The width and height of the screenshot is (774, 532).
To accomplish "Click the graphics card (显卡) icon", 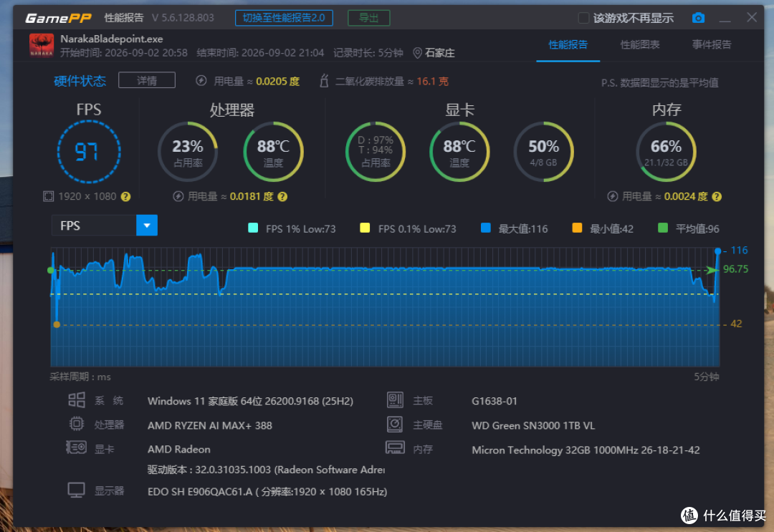I will point(76,448).
